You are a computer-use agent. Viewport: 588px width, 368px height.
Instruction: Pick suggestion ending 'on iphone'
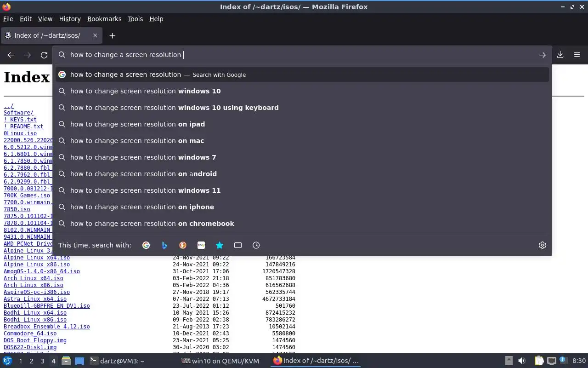302,207
